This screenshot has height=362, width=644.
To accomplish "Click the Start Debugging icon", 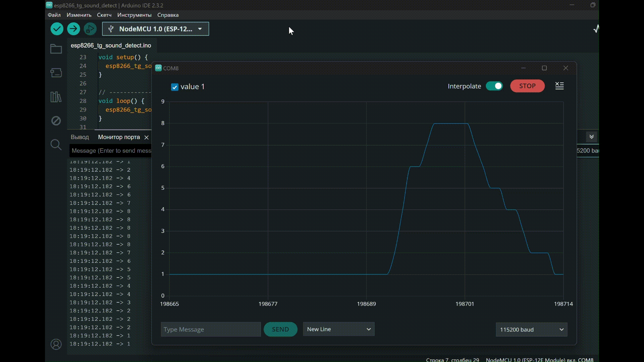I will [x=90, y=29].
